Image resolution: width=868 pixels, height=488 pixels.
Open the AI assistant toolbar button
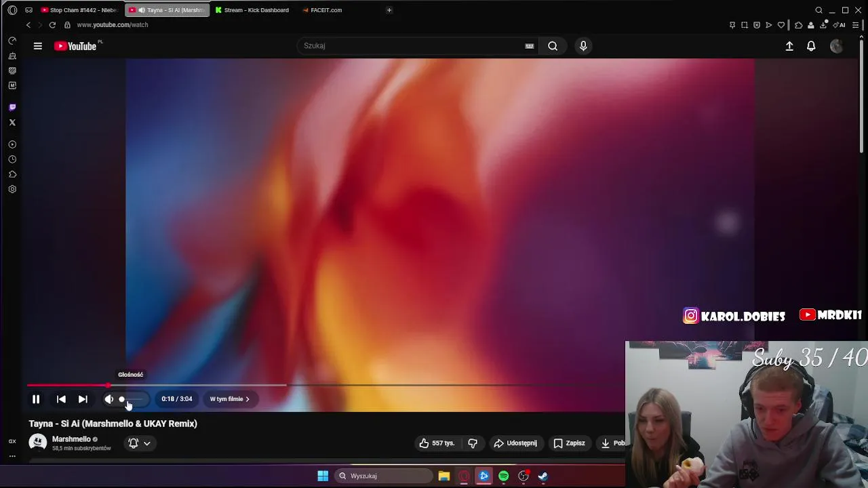click(839, 25)
